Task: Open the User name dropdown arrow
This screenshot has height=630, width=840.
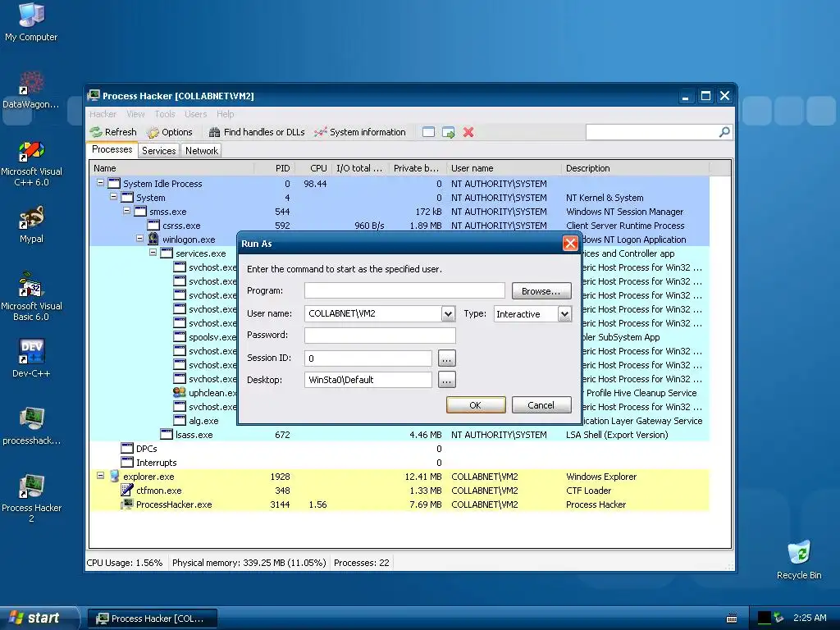Action: coord(449,314)
